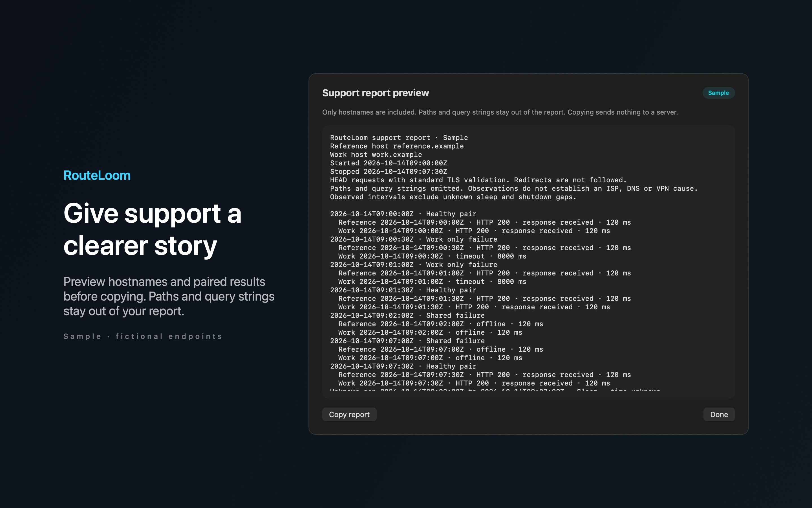Click the 09:01:30Z Healthy pair entry
Viewport: 812px width, 508px height.
coord(403,290)
